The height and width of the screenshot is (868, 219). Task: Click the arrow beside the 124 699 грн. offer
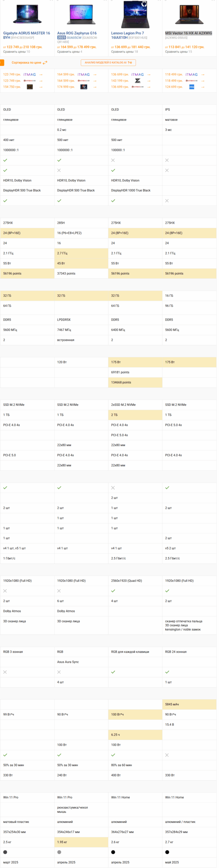coord(203,87)
